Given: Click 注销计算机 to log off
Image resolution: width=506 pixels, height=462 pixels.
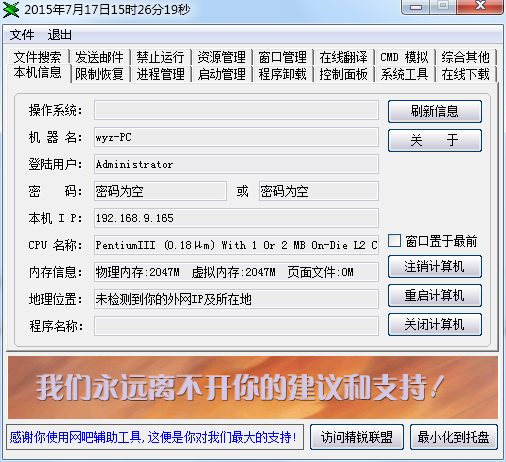Looking at the screenshot, I should [x=435, y=266].
